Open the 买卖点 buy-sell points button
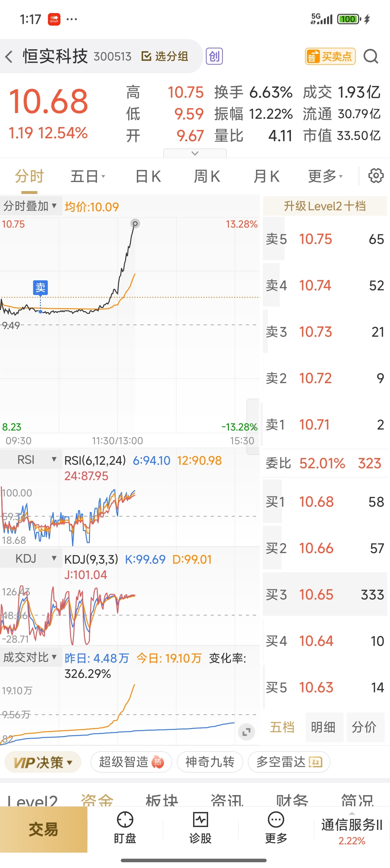 [x=330, y=56]
